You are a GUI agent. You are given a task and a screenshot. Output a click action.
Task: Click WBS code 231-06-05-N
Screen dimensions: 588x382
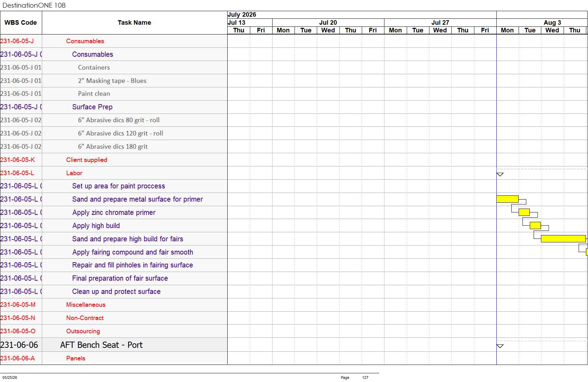(18, 318)
